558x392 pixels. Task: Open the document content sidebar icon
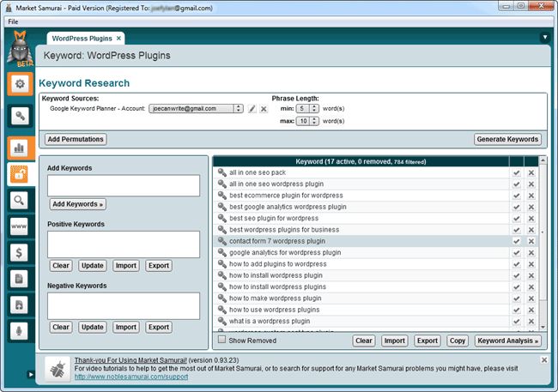pos(19,279)
